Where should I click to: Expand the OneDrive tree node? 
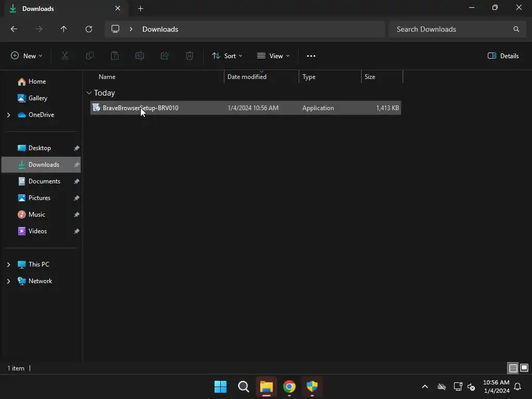9,115
